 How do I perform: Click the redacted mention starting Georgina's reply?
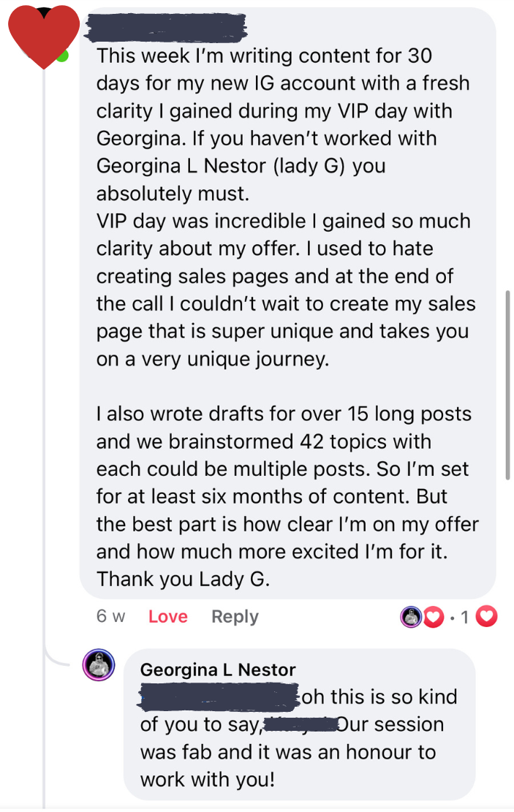pos(219,697)
